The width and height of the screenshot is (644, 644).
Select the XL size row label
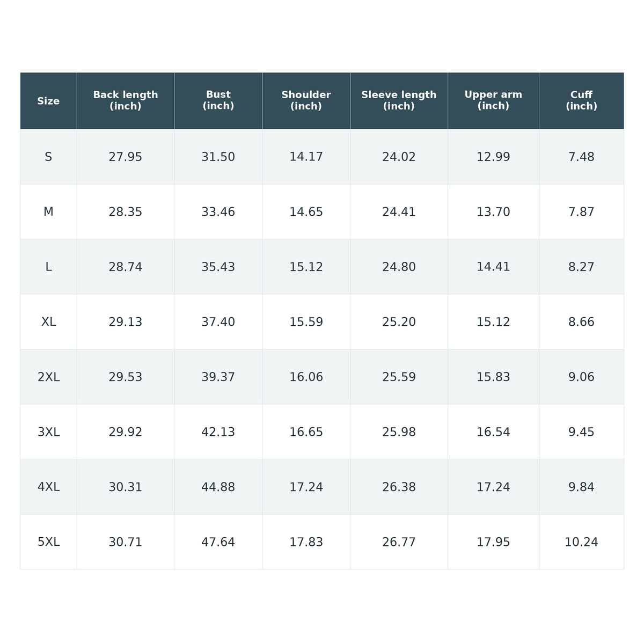pos(48,322)
